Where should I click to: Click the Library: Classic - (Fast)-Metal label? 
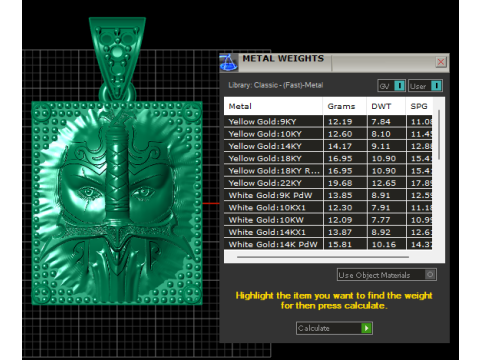pos(276,85)
